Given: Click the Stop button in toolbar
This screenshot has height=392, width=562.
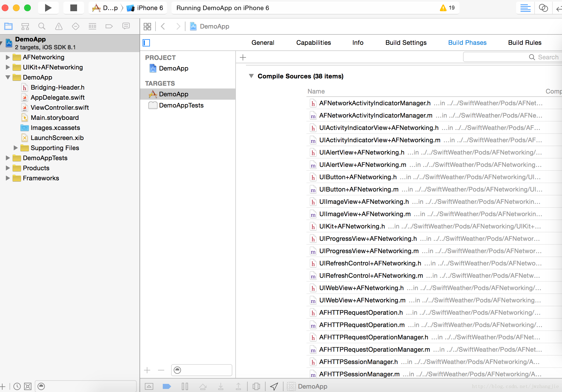Looking at the screenshot, I should 73,8.
